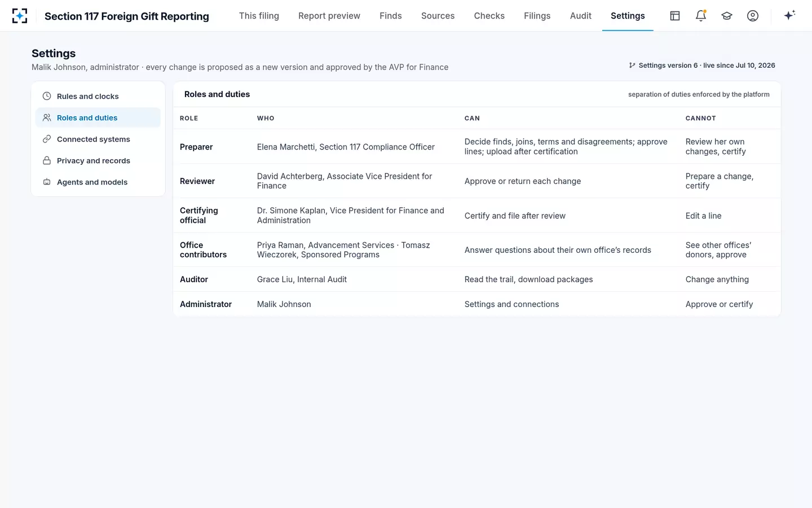
Task: Click the Certifying official role
Action: (199, 216)
